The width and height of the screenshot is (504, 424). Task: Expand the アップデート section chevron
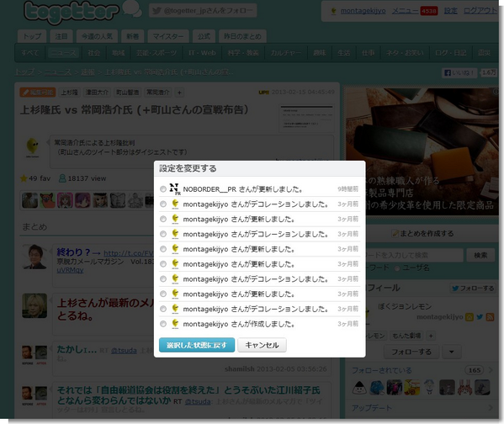tap(491, 408)
